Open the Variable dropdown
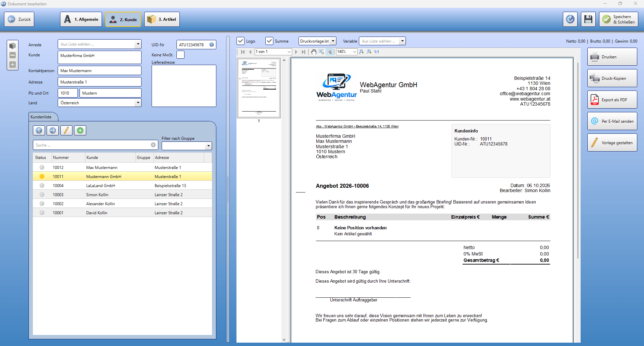The image size is (644, 346). pyautogui.click(x=402, y=41)
